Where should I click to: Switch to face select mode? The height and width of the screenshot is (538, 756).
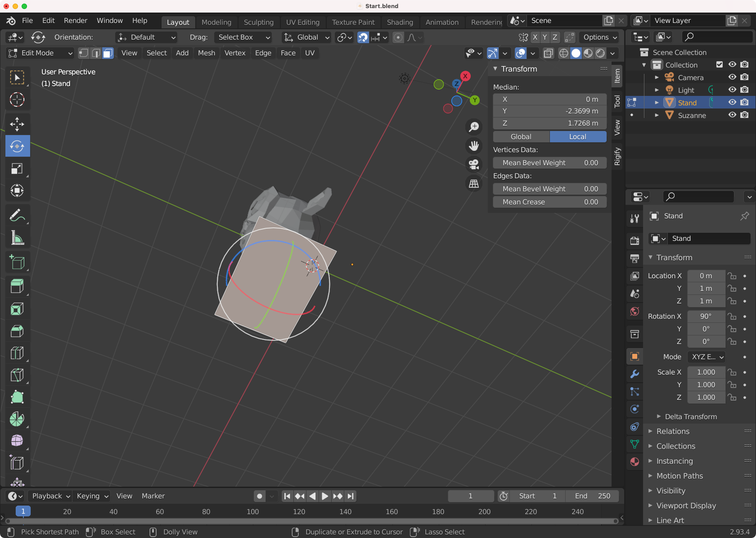(x=108, y=53)
